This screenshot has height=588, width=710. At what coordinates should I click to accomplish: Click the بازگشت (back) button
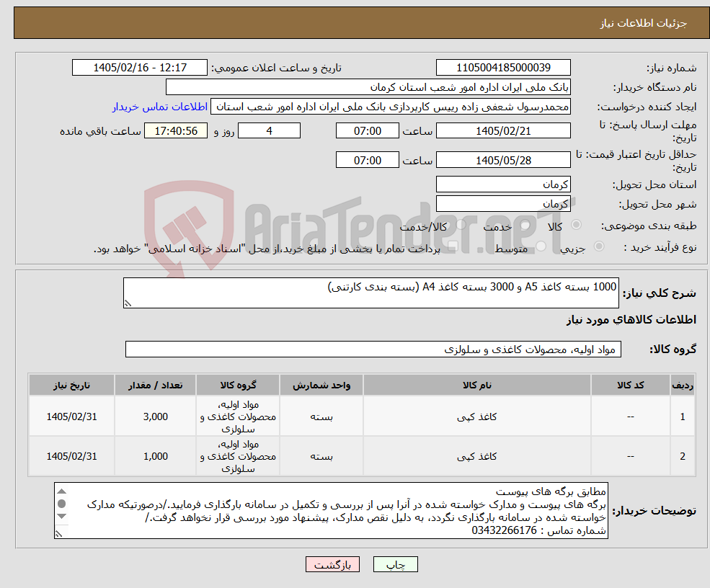332,564
